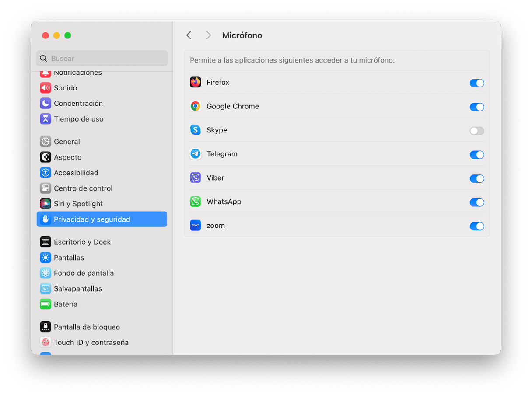Open Escritorio y Dock settings
The height and width of the screenshot is (396, 532).
[x=82, y=242]
